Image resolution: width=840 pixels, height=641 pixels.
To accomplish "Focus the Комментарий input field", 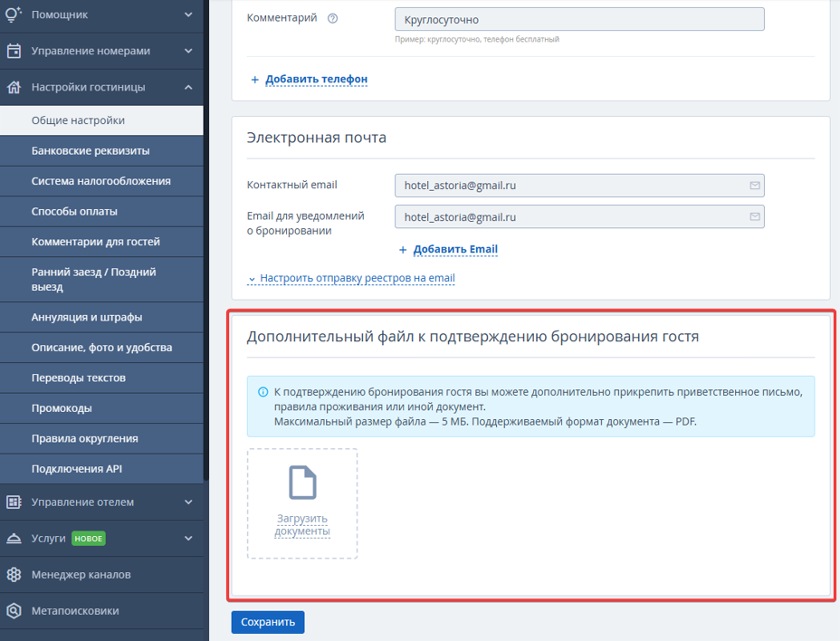I will [x=579, y=19].
